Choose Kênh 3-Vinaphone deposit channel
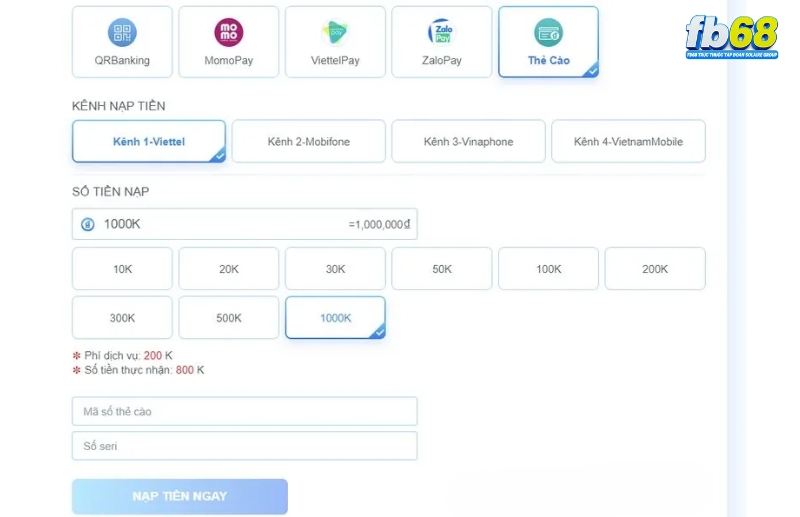 468,141
